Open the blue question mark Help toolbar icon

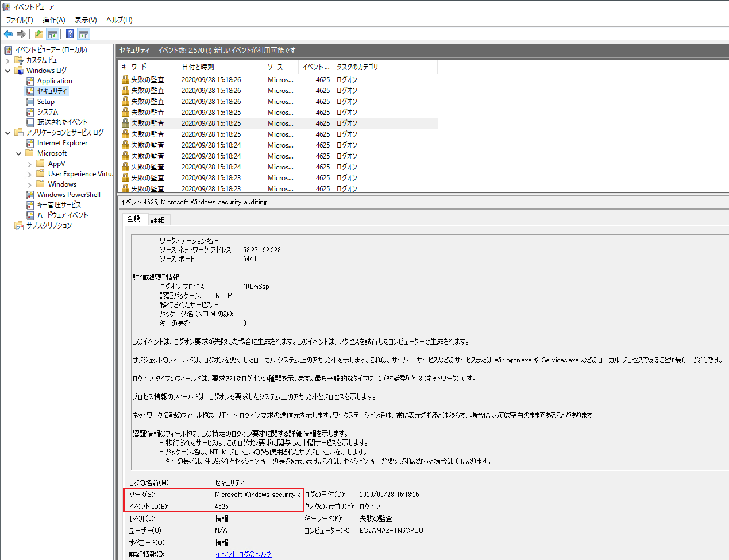point(70,34)
